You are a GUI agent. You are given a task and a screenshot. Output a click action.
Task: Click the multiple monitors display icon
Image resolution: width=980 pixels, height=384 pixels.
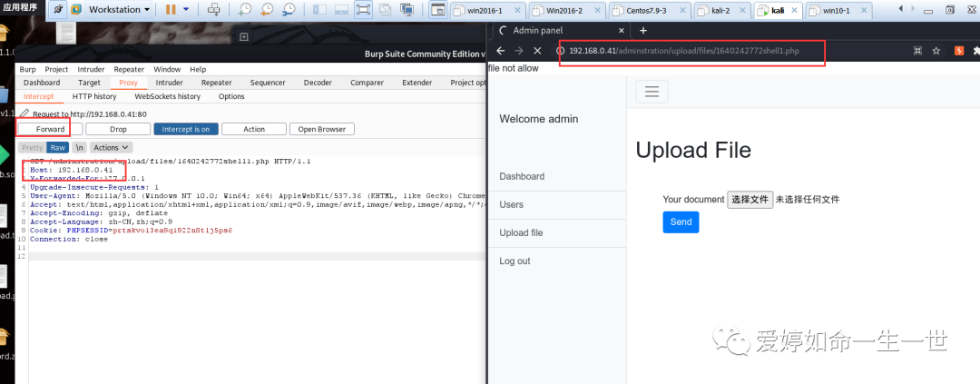pyautogui.click(x=407, y=9)
